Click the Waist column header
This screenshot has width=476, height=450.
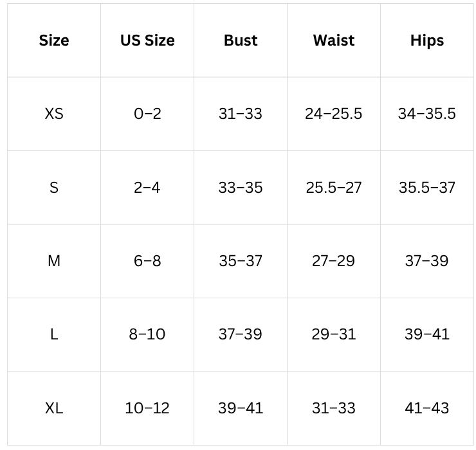click(334, 40)
